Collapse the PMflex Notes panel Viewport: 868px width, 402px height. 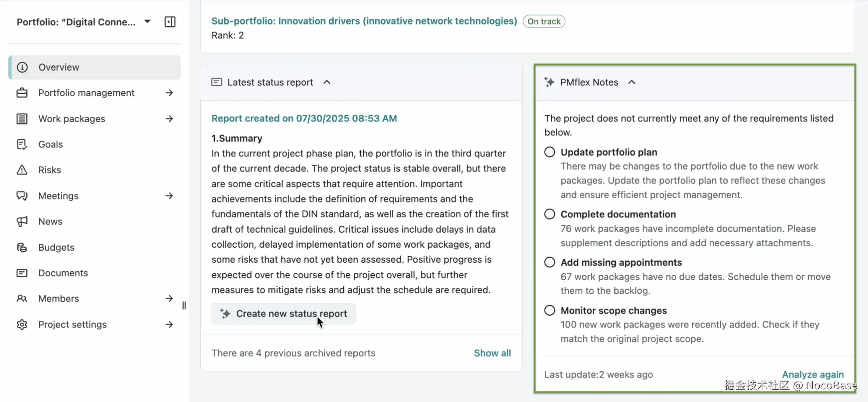click(x=632, y=82)
